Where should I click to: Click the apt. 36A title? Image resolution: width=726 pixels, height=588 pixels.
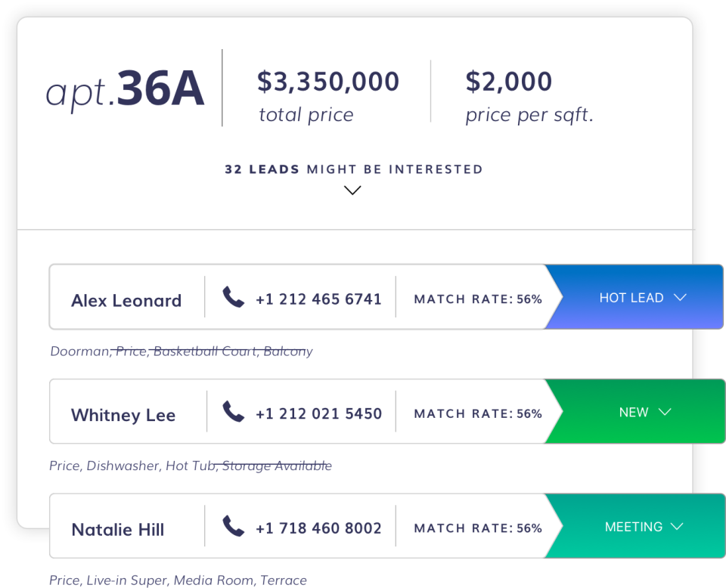point(125,90)
